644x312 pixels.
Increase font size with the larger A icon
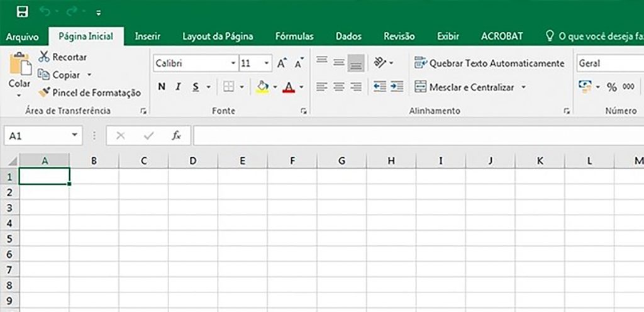(x=281, y=64)
